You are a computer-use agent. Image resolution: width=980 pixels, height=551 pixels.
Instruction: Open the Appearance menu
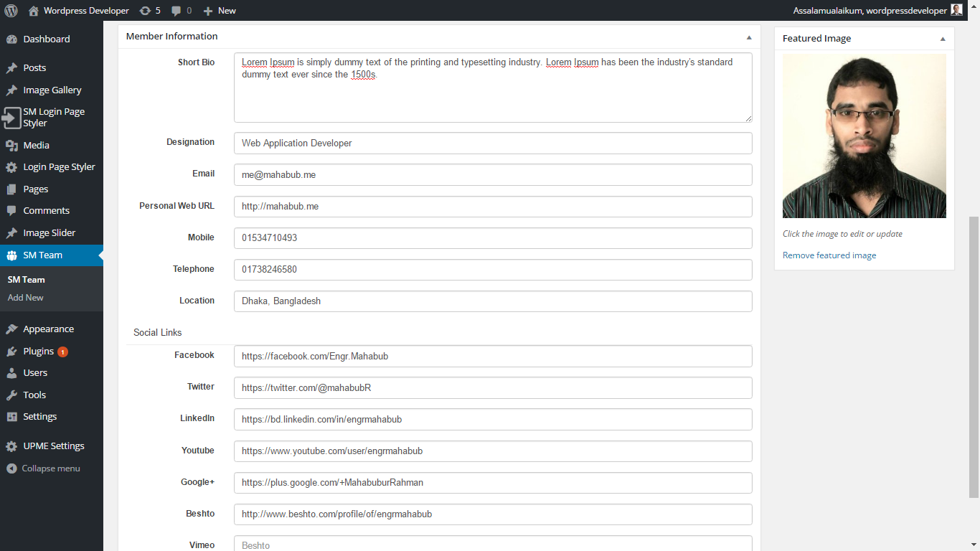pos(48,329)
